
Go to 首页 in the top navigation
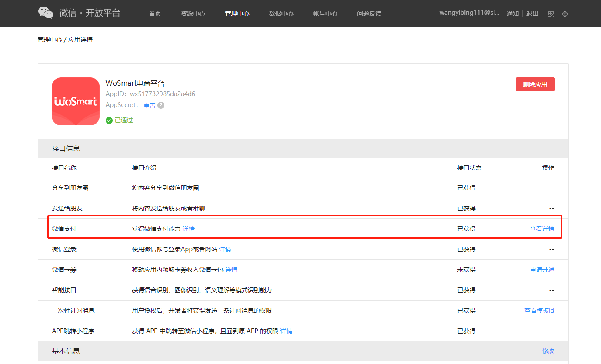(155, 13)
